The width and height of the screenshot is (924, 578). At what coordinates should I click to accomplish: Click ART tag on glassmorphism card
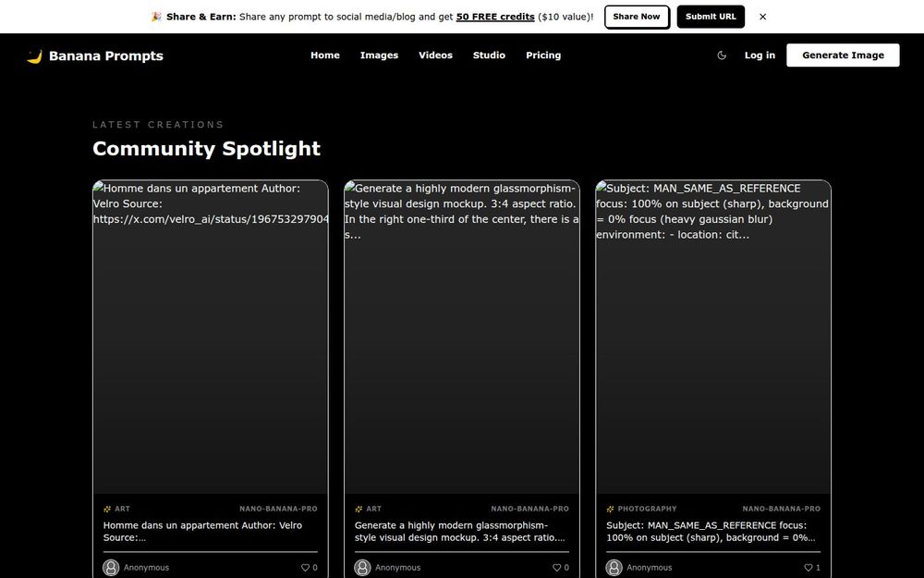point(373,509)
